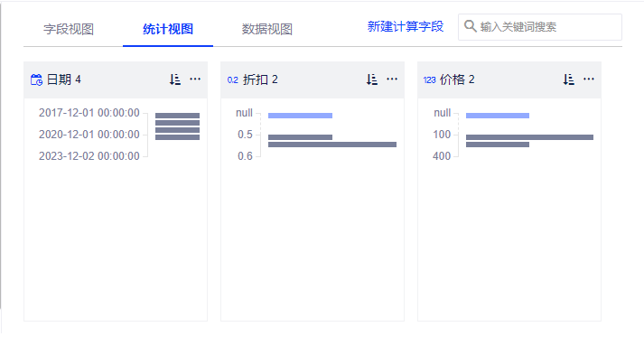Click the 日期 4 card title
This screenshot has height=355, width=644.
(x=63, y=79)
